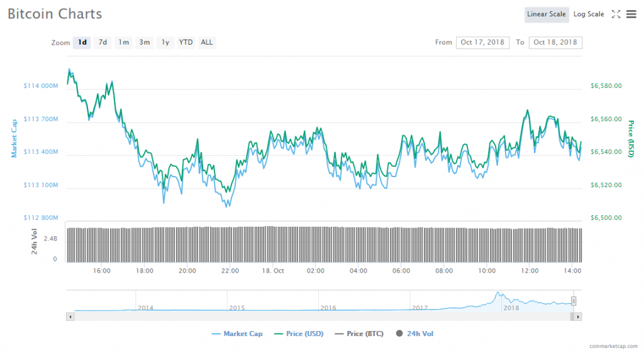Toggle 24h Vol series in legend
This screenshot has height=353, width=644.
pos(415,334)
